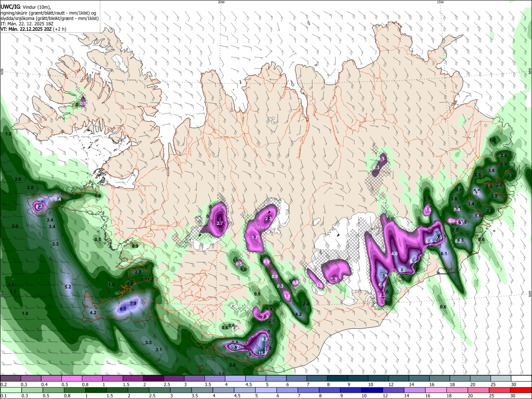The width and height of the screenshot is (532, 399).
Task: Click the 2.4 precipitation value on the map
Action: pyautogui.click(x=306, y=304)
